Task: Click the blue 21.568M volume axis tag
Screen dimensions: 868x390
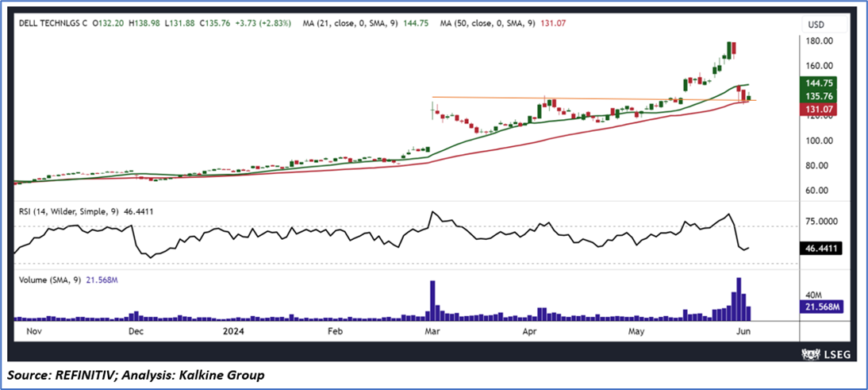Action: pos(821,307)
